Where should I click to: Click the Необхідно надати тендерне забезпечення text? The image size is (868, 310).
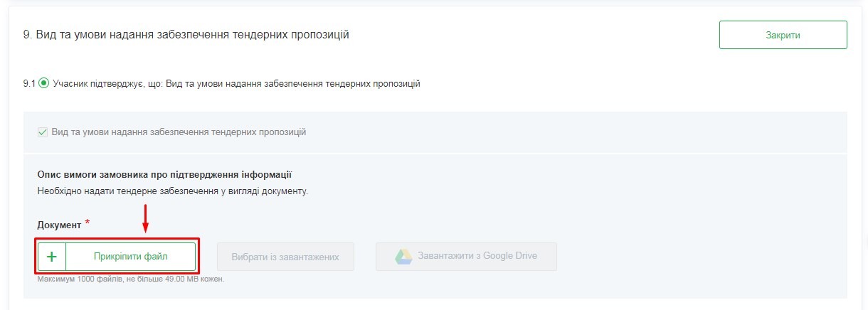172,191
